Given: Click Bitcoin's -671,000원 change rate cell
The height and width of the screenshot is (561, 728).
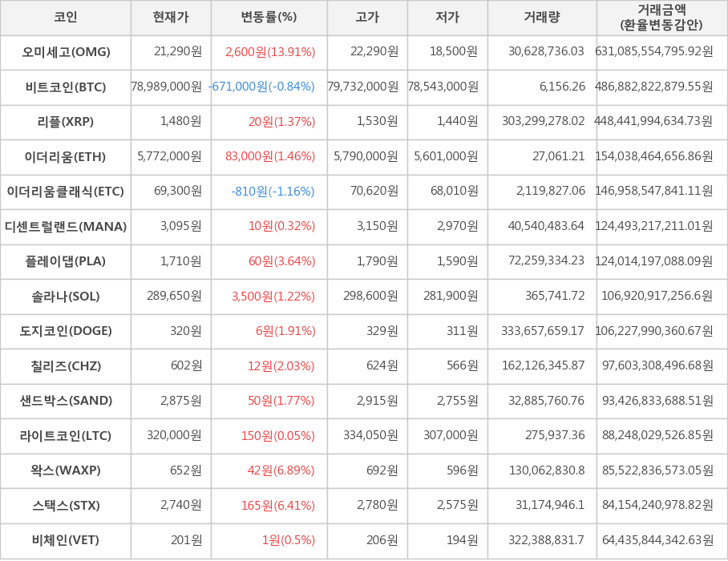Looking at the screenshot, I should [261, 87].
